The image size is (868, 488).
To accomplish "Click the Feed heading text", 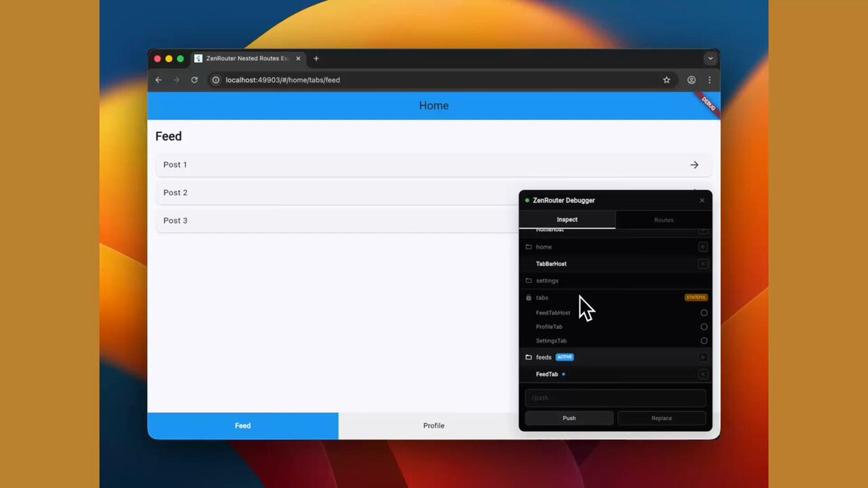I will (x=169, y=137).
